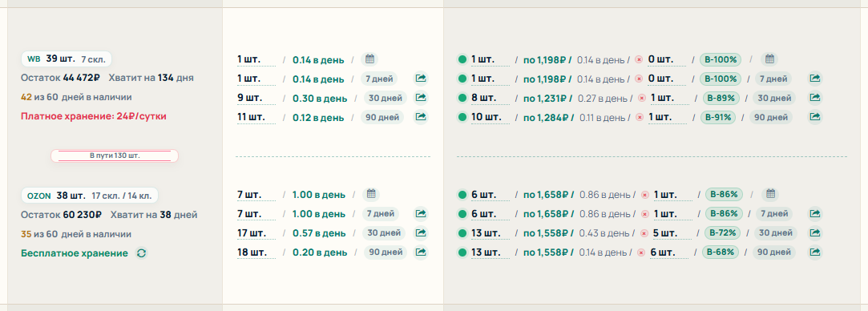Screen dimensions: 868x311
Task: Select 30 дней pill in 17 шт. row
Action: (x=384, y=233)
